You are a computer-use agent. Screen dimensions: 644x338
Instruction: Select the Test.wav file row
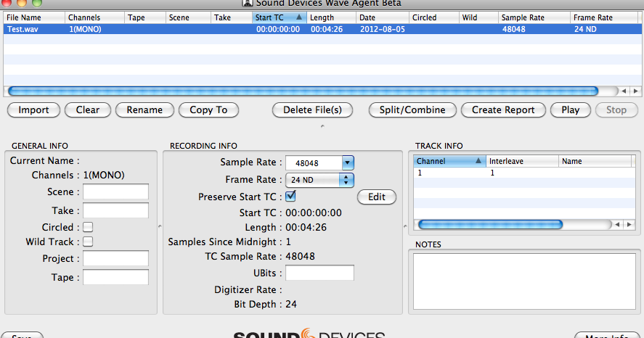(x=322, y=29)
